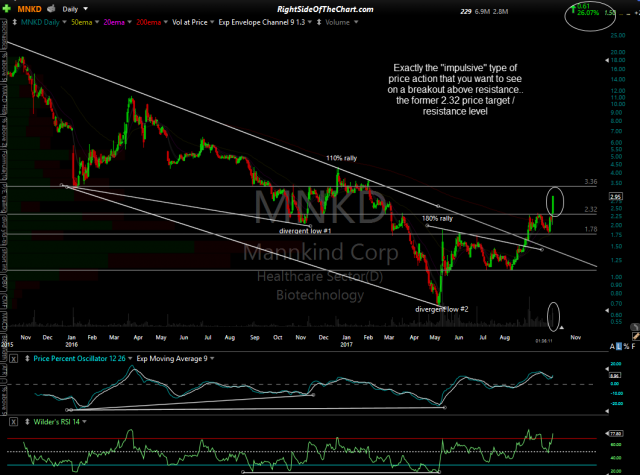Click the 26.07% percent change readout

tap(588, 13)
